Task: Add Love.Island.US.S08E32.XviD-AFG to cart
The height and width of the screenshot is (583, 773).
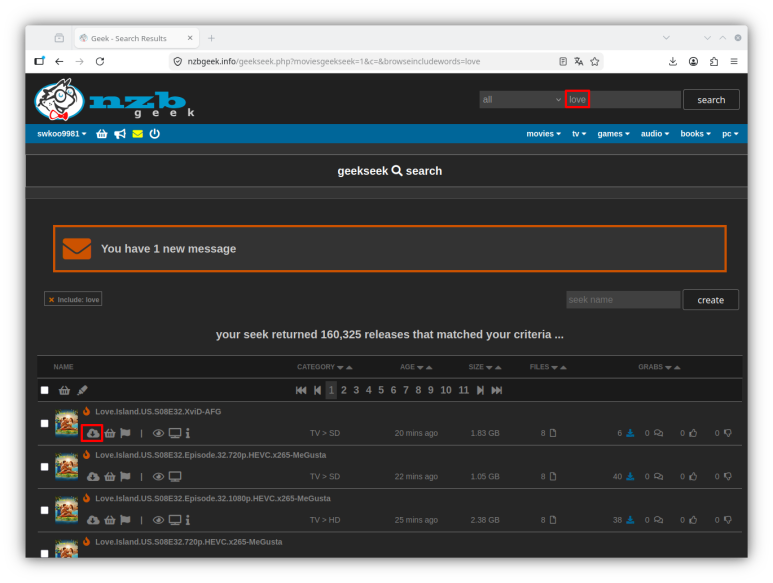Action: [110, 433]
